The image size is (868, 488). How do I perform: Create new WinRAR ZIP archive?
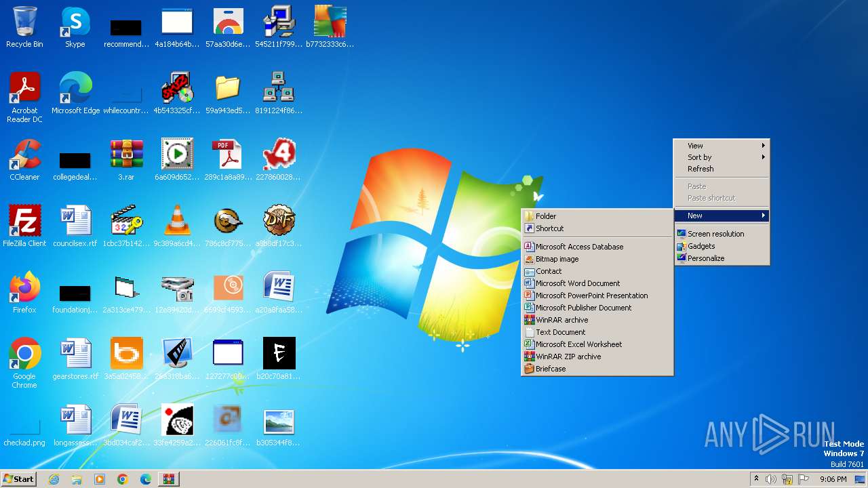pos(597,357)
